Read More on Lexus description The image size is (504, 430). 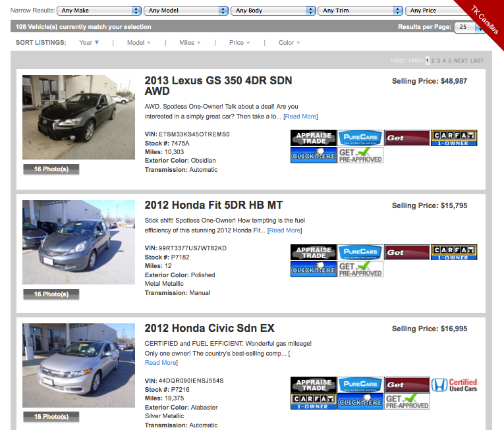[x=300, y=117]
